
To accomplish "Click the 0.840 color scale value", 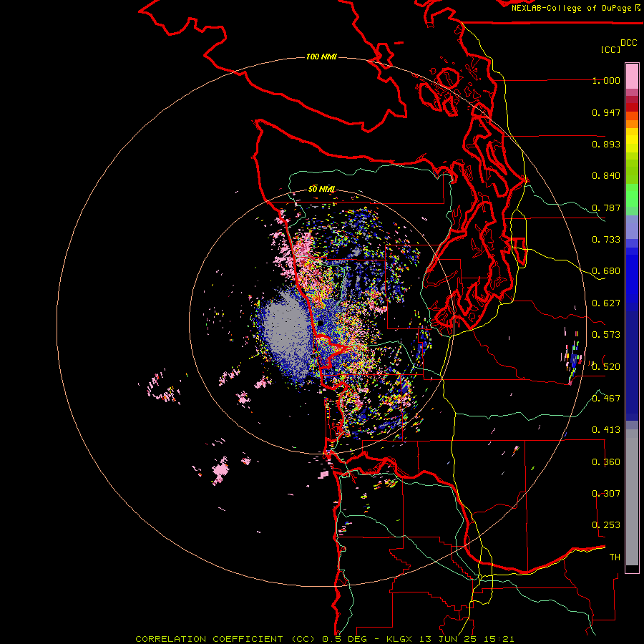I will click(606, 176).
